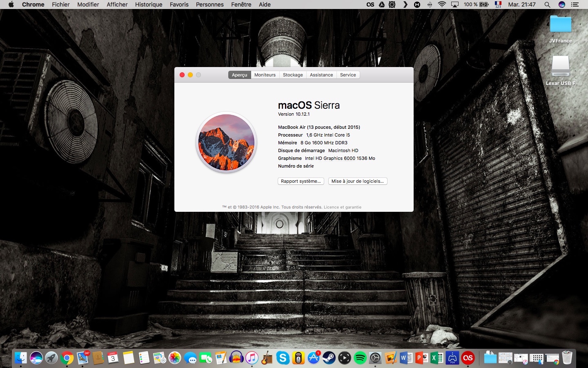Open the French keyboard input menu
The width and height of the screenshot is (588, 368).
tap(498, 4)
